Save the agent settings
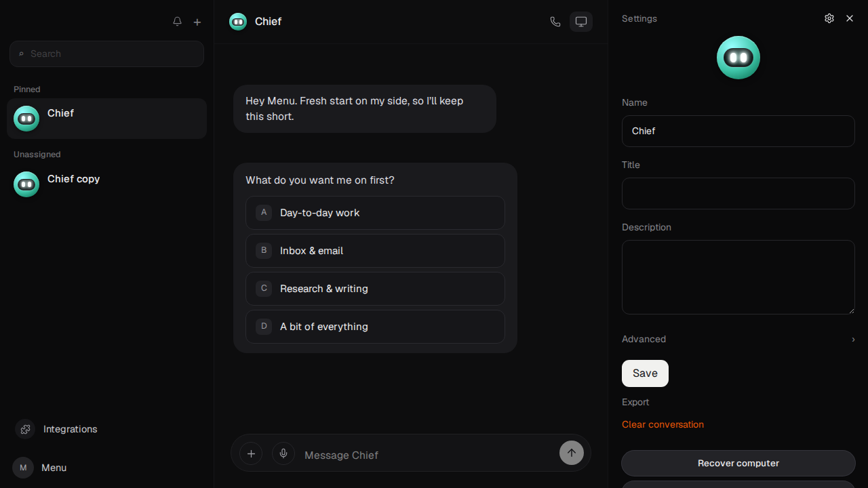 tap(645, 373)
